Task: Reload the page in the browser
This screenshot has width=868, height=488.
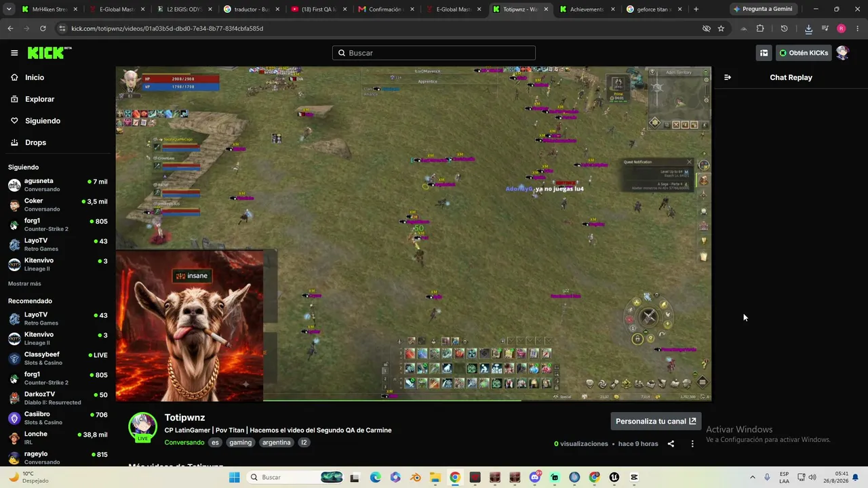Action: pos(43,28)
